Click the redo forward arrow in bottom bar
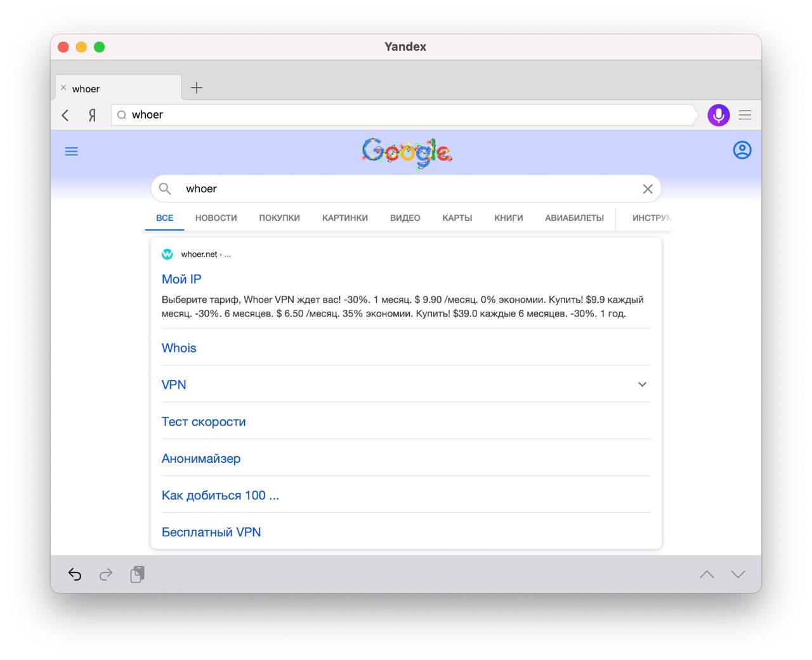The height and width of the screenshot is (660, 812). (x=106, y=574)
